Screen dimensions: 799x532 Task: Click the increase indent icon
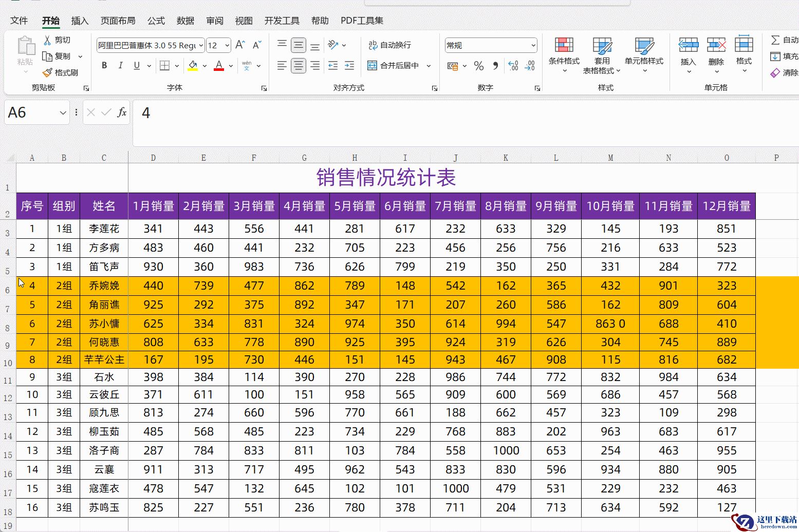click(349, 66)
